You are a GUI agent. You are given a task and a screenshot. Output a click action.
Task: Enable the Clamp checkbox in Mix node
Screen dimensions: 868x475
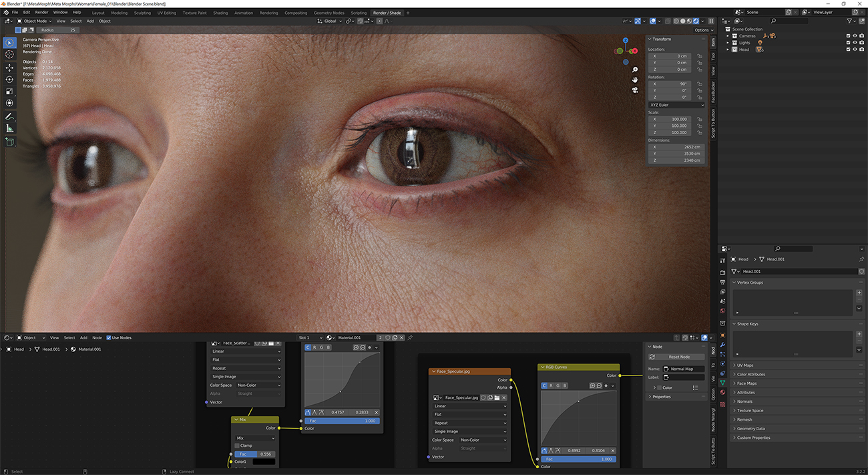tap(237, 446)
